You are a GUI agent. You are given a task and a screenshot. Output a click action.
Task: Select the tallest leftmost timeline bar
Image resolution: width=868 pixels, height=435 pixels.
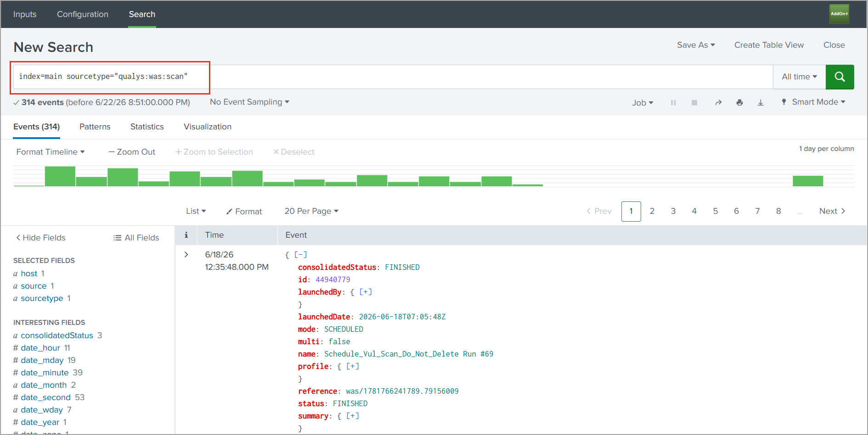(60, 176)
